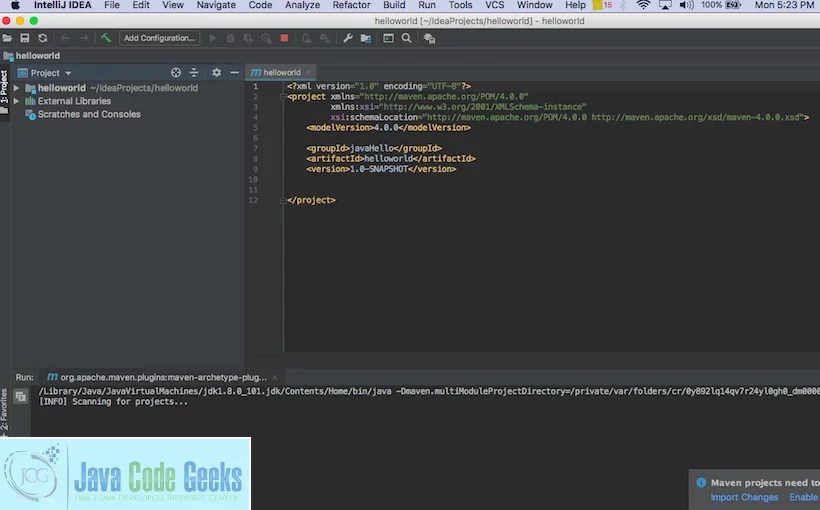Click the version 1.0-SNAPSHOT line
Screen dimensions: 820x510
(381, 169)
